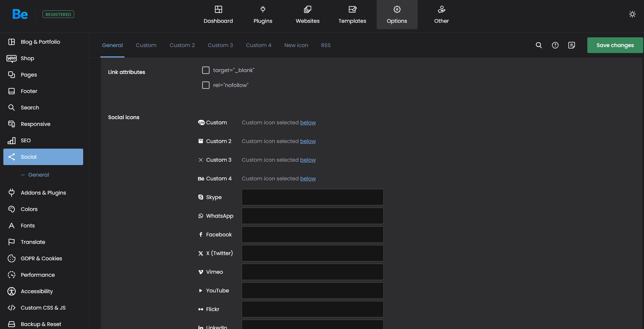Viewport: 644px width, 329px height.
Task: Select the Social sidebar item
Action: coord(43,157)
